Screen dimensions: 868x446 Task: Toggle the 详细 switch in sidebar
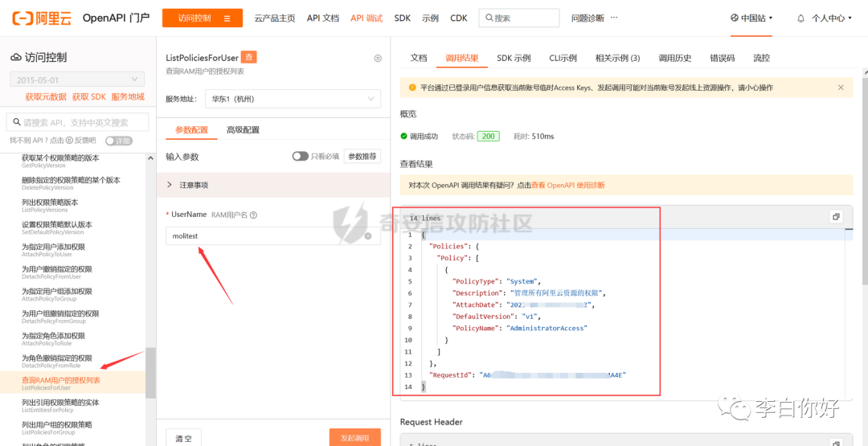click(x=119, y=141)
